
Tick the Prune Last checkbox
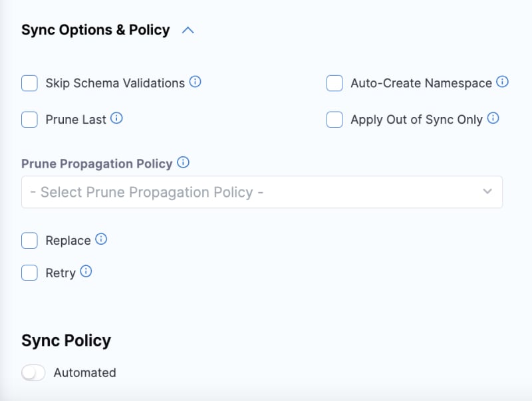(29, 120)
